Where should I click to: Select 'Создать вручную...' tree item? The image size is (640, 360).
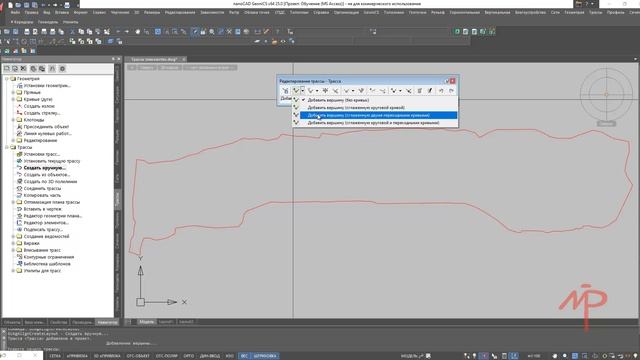[x=44, y=168]
